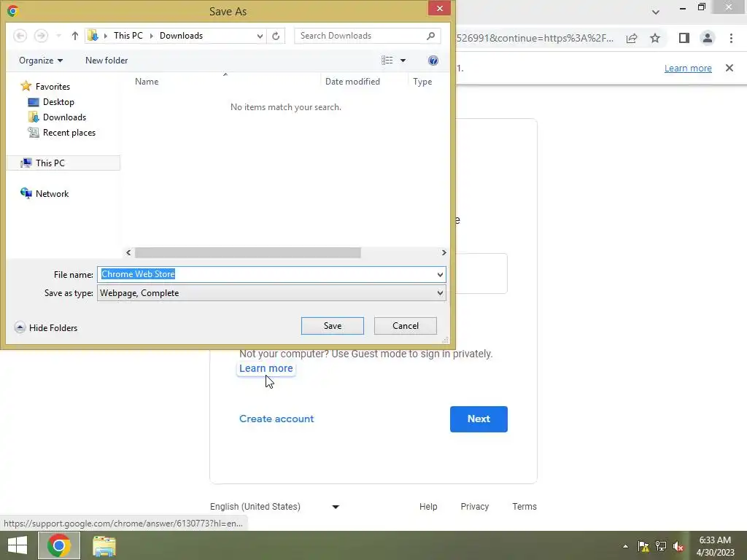The image size is (747, 560).
Task: Refresh the Downloads folder view
Action: 276,36
